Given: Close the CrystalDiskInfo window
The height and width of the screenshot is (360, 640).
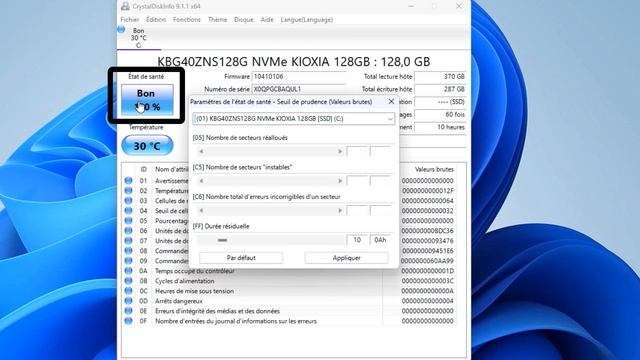Looking at the screenshot, I should (459, 6).
